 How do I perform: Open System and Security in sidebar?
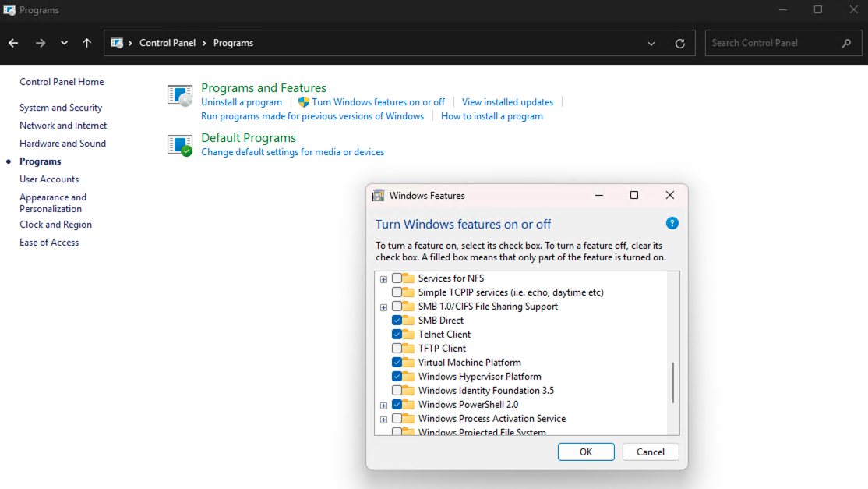pyautogui.click(x=61, y=108)
